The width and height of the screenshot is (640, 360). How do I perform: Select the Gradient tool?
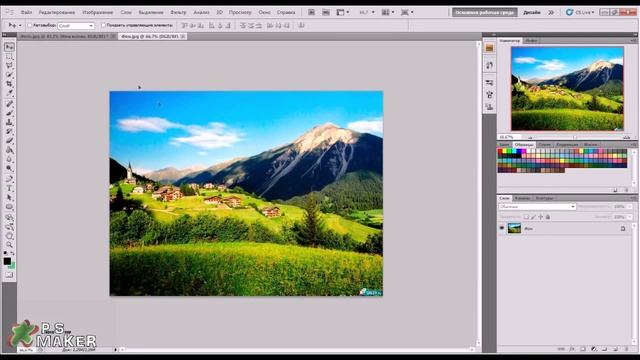coord(9,150)
